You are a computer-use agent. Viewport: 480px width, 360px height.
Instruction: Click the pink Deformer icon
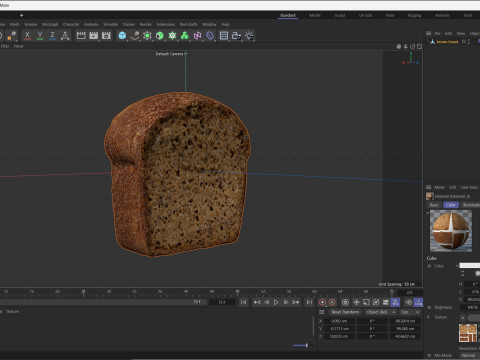click(197, 35)
